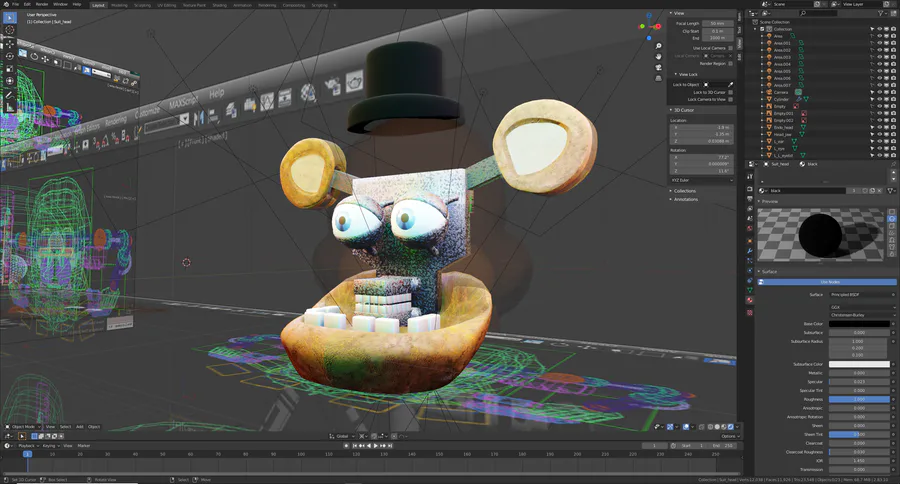Open the Principled BSDF surface dropdown
The width and height of the screenshot is (900, 484).
coord(861,295)
